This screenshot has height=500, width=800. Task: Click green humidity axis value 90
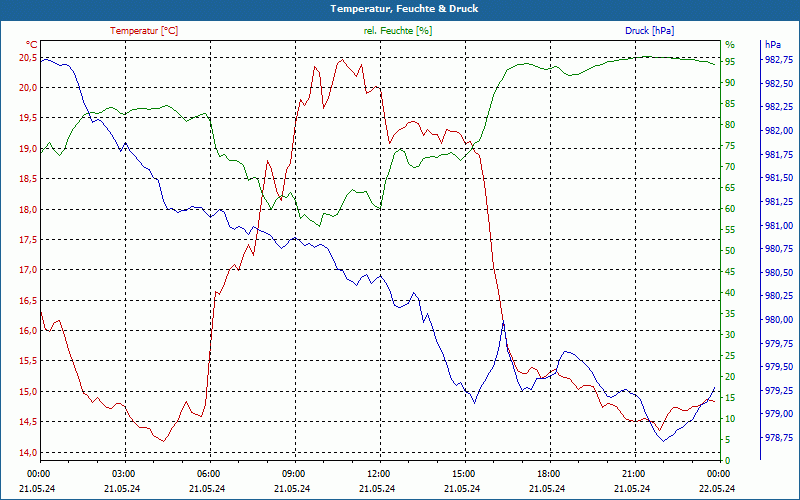point(730,83)
